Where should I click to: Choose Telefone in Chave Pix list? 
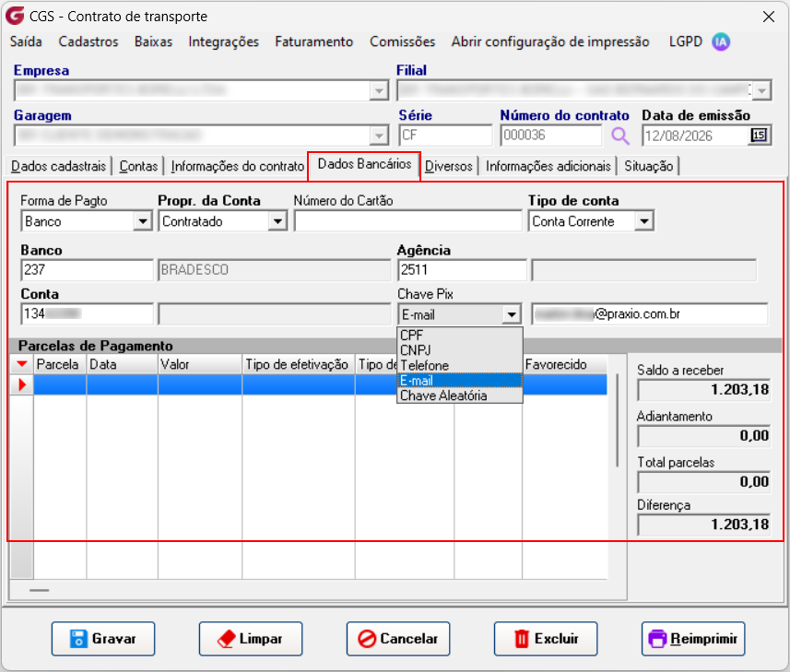coord(459,365)
